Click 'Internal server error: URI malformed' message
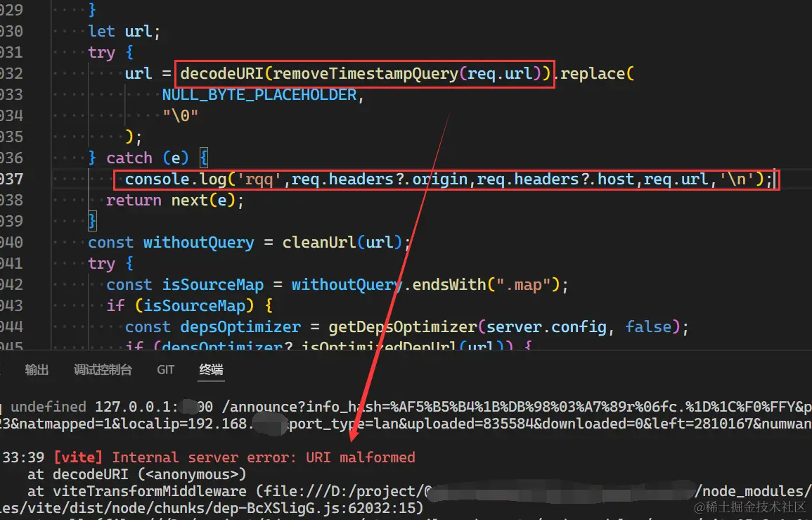The width and height of the screenshot is (812, 520). (264, 457)
